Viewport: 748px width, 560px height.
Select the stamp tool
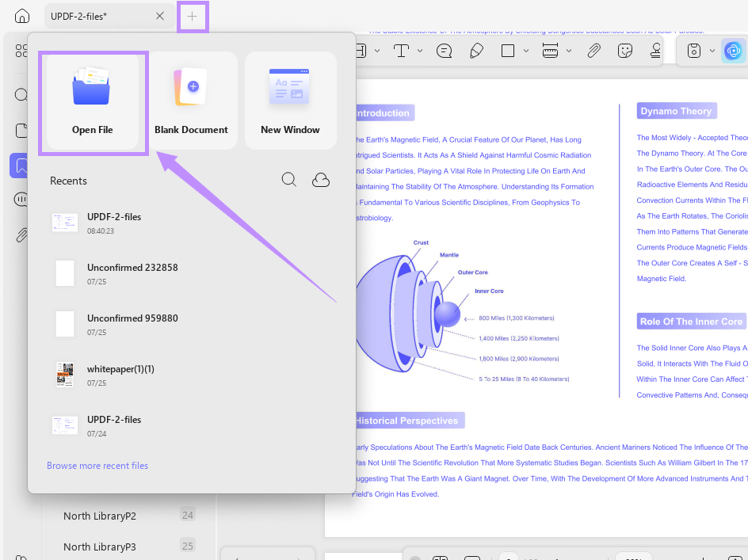(656, 51)
